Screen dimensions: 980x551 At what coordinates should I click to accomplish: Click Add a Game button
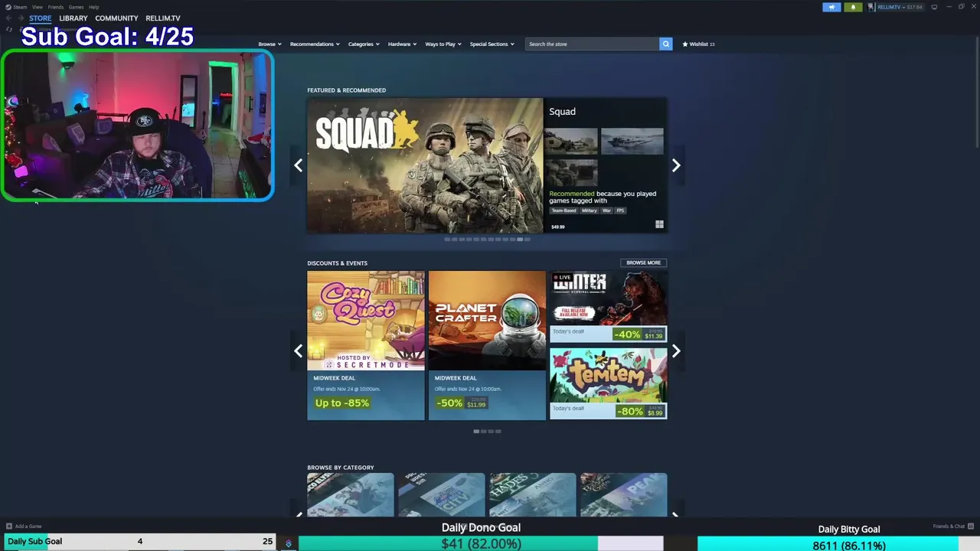(x=24, y=527)
